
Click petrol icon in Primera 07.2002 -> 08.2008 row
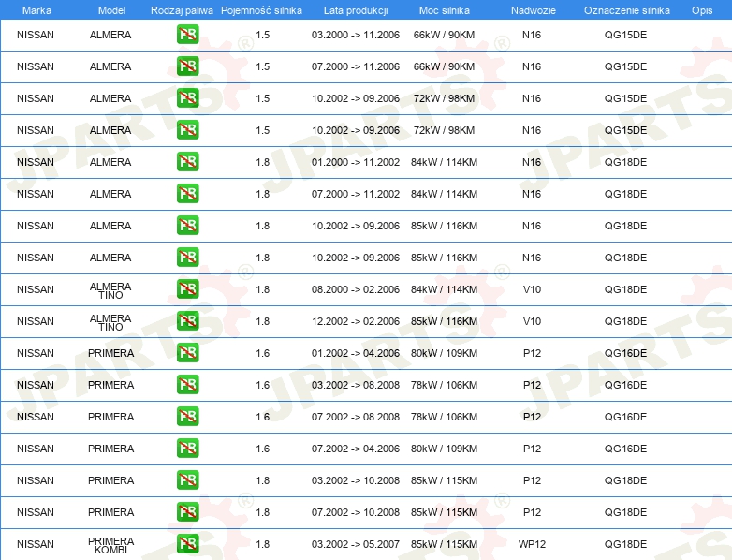pos(187,416)
